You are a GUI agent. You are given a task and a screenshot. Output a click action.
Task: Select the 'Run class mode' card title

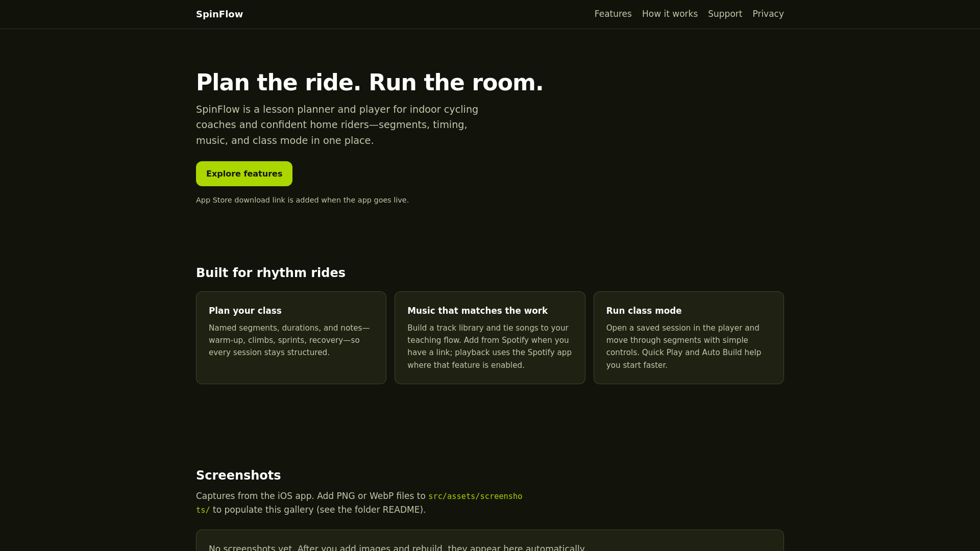point(644,311)
